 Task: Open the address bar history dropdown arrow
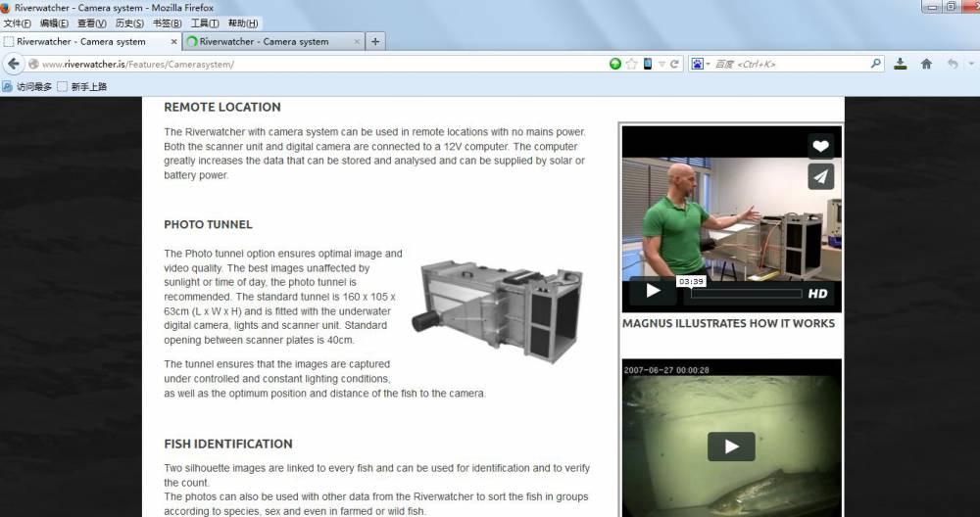[661, 65]
